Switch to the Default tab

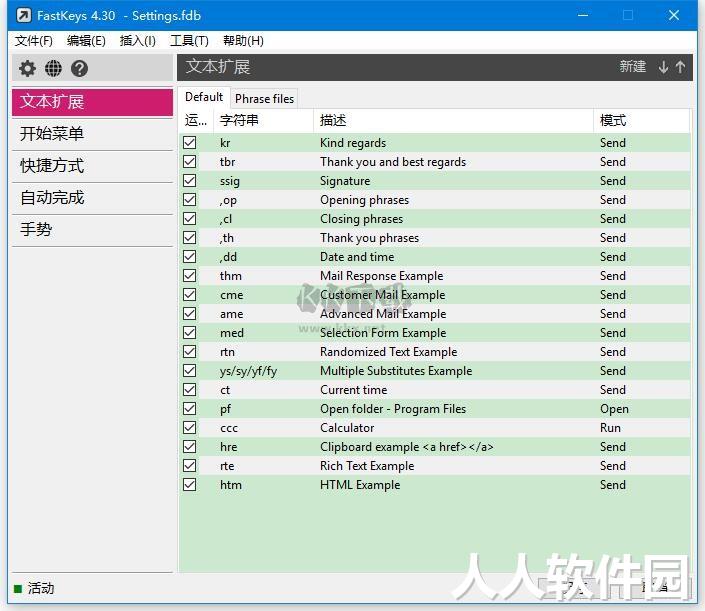click(x=204, y=97)
